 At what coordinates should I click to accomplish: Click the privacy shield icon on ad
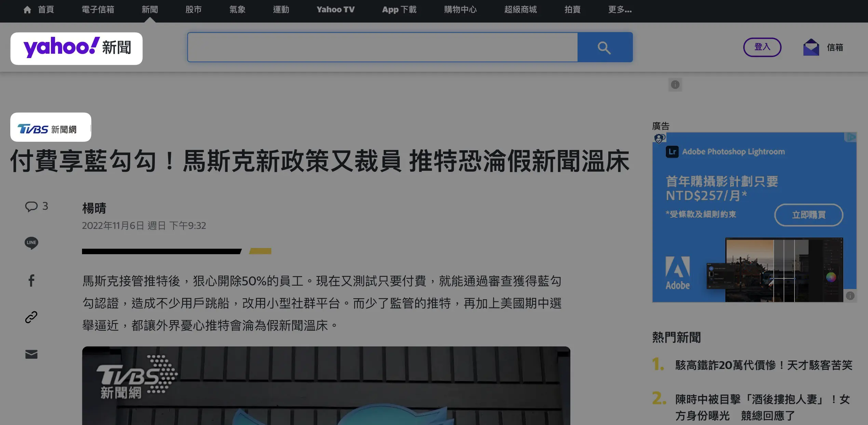click(x=659, y=138)
